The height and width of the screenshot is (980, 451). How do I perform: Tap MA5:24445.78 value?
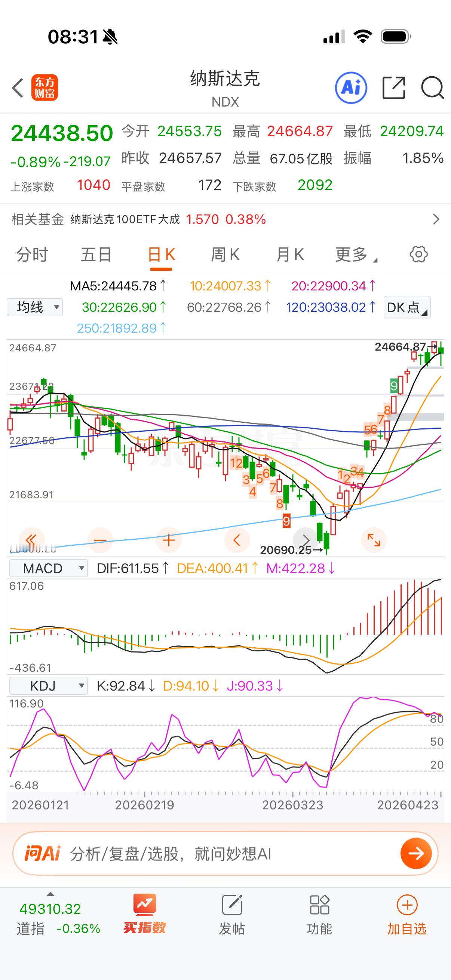pyautogui.click(x=119, y=286)
